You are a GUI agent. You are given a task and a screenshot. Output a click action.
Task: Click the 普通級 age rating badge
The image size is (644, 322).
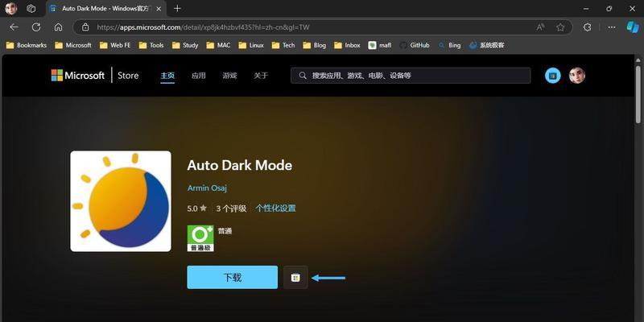(x=200, y=238)
